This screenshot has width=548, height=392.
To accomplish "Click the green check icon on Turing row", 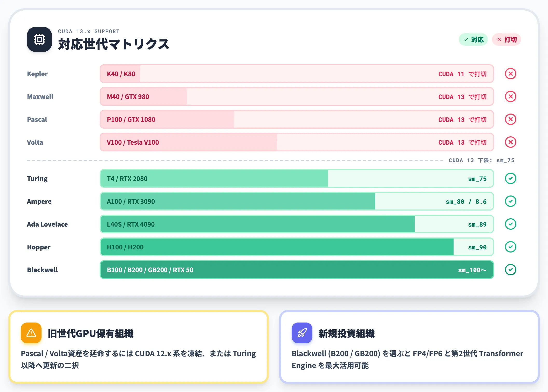I will coord(510,179).
